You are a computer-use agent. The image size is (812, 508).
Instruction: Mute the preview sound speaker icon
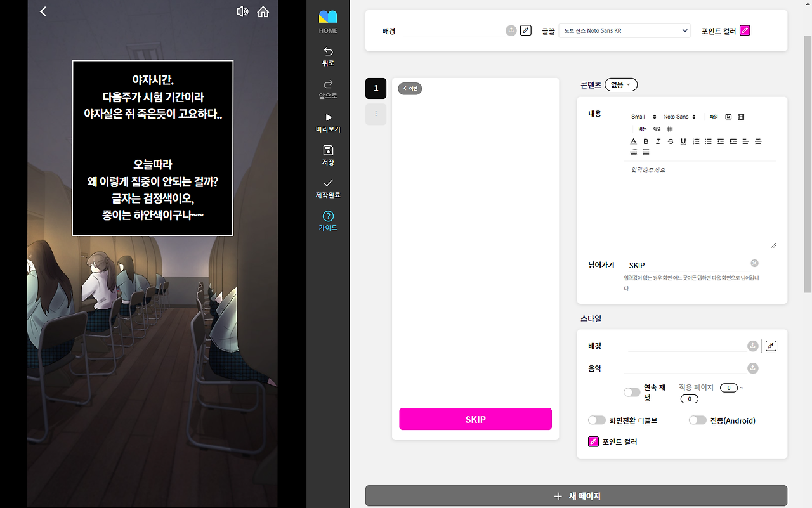click(x=242, y=11)
